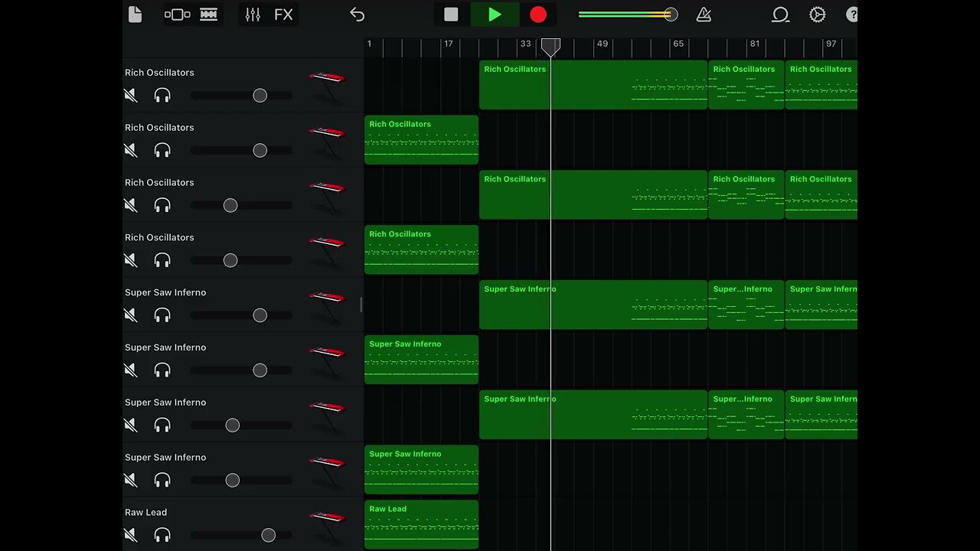
Task: Solo the first Rich Oscillators track
Action: click(162, 96)
